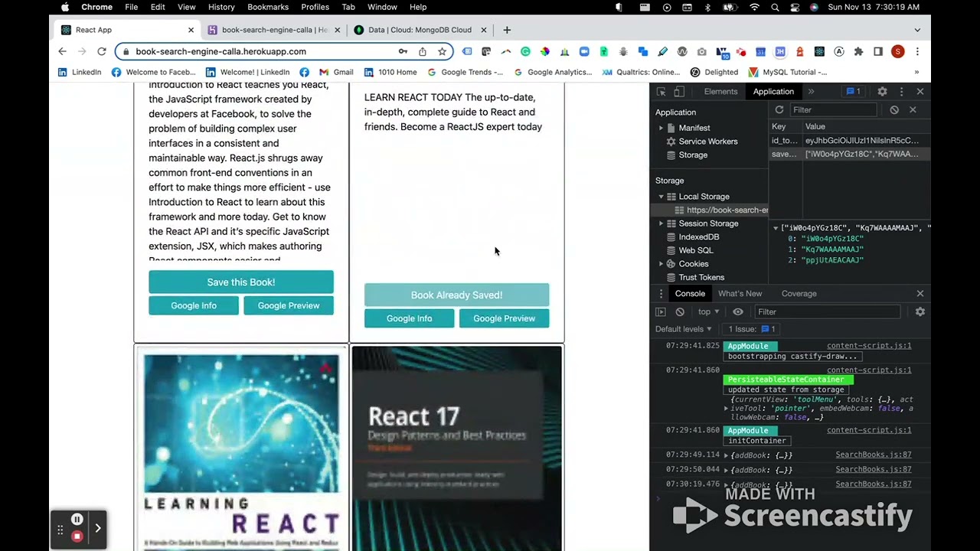Expand the Session Storage tree node
The height and width of the screenshot is (551, 980).
coord(661,223)
